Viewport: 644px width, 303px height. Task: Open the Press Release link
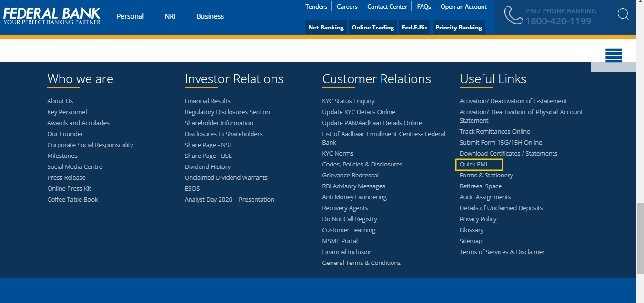[x=66, y=177]
